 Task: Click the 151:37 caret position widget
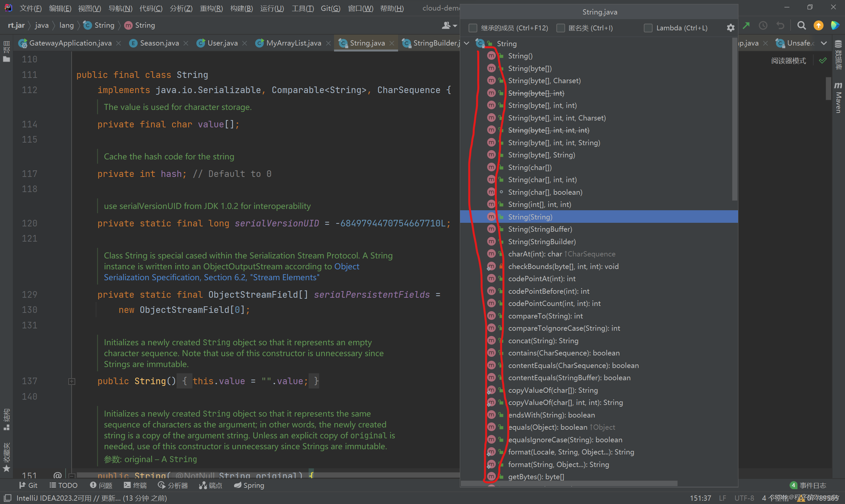[700, 498]
